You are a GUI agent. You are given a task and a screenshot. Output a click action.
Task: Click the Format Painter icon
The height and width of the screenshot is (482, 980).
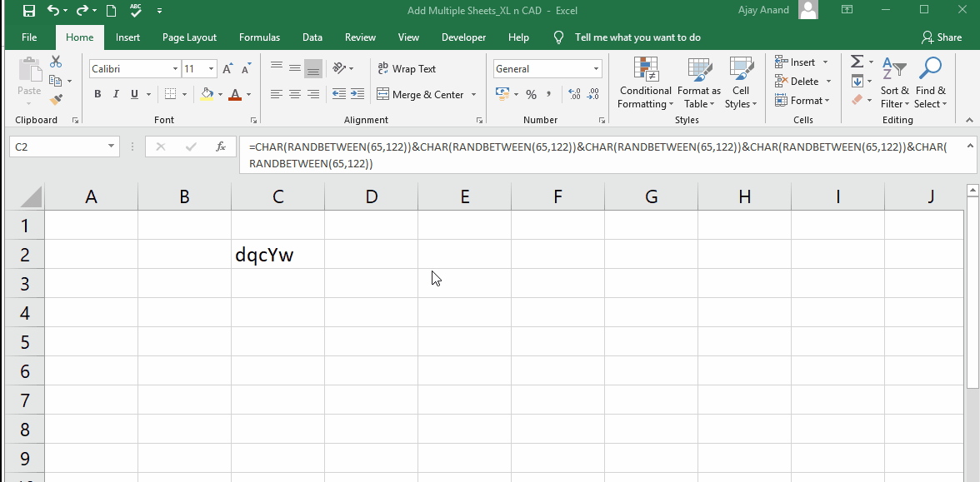click(57, 100)
